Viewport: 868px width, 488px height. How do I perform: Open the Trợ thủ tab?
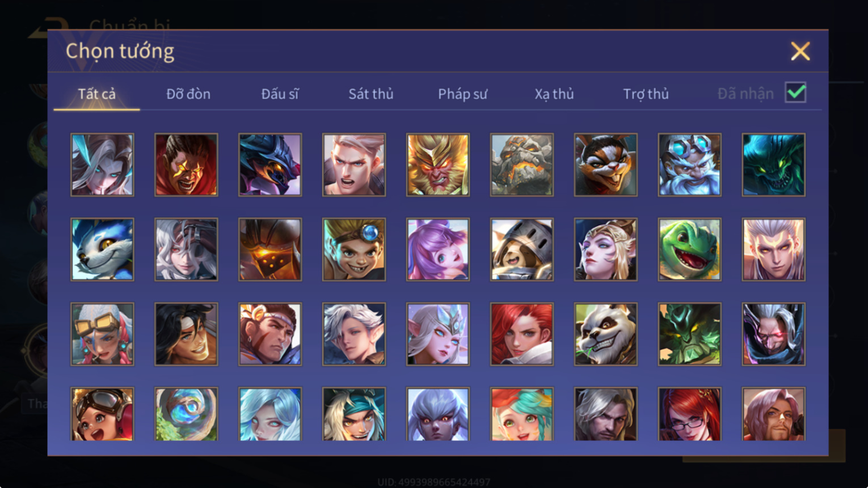pos(646,94)
